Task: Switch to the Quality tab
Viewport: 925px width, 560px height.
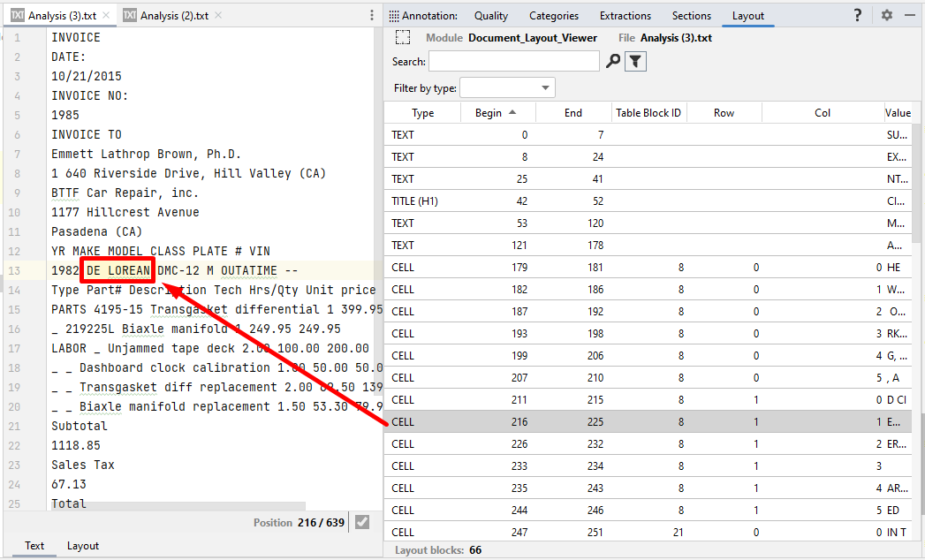Action: tap(491, 16)
